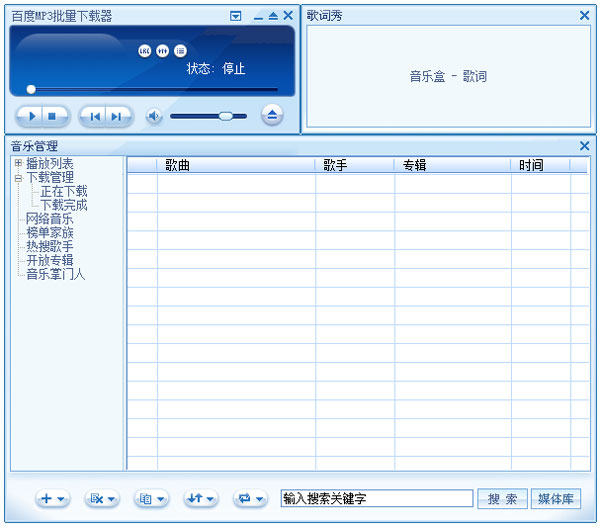The width and height of the screenshot is (600, 527).
Task: Click the 搜索 button
Action: pyautogui.click(x=502, y=499)
